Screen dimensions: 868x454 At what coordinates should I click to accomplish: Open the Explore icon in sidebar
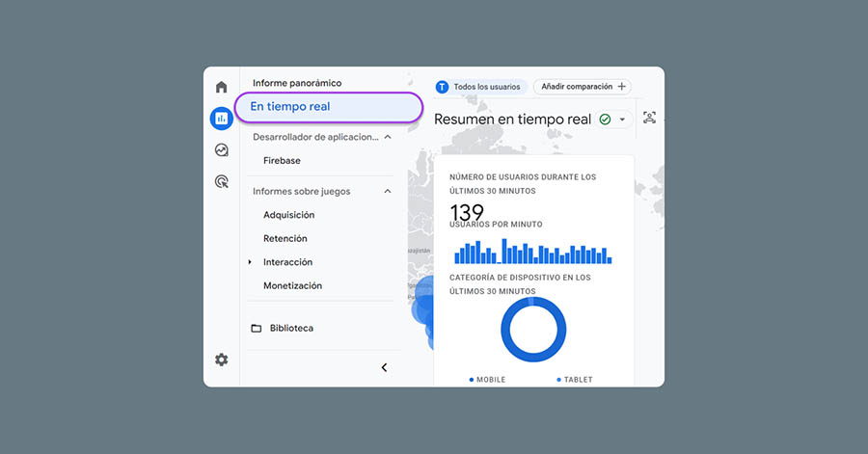221,150
